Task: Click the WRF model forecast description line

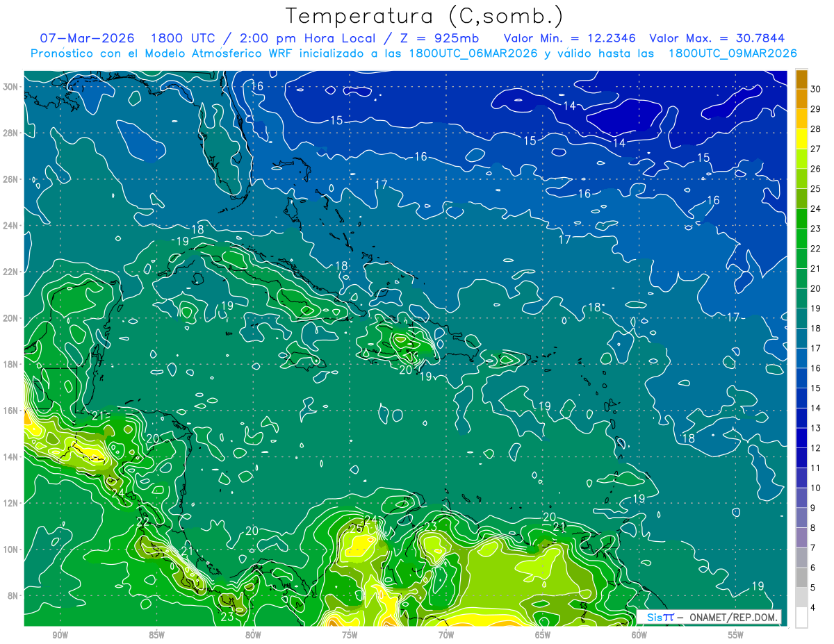Action: click(x=414, y=53)
